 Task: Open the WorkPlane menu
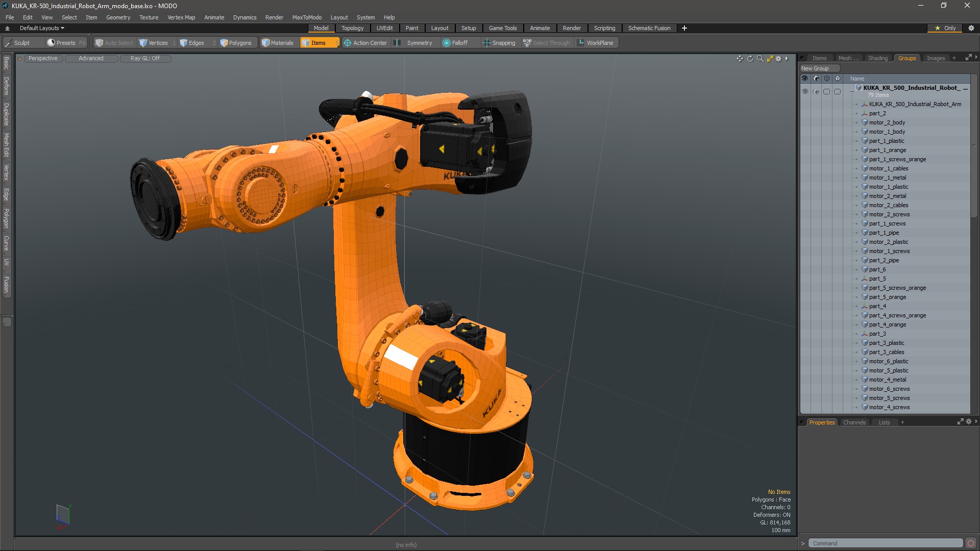click(x=596, y=43)
